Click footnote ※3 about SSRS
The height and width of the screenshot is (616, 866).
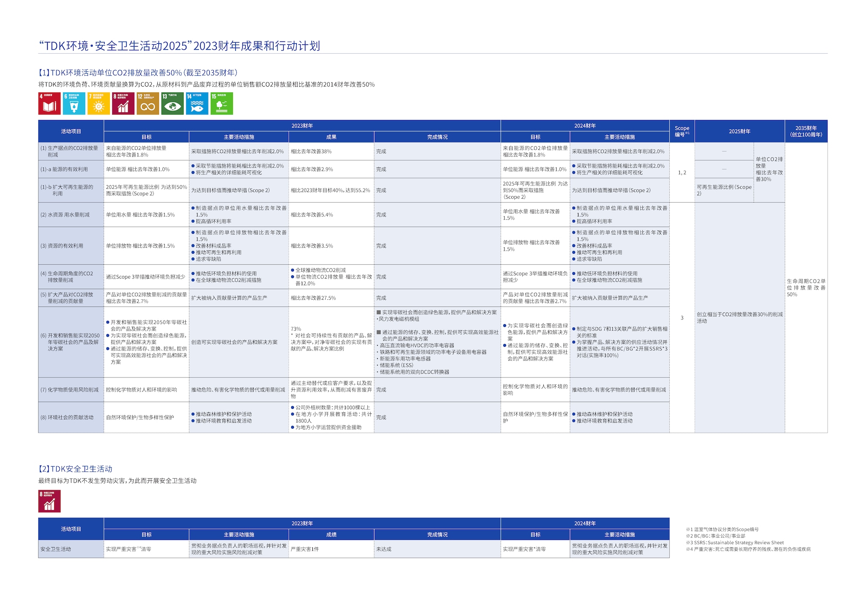(735, 542)
